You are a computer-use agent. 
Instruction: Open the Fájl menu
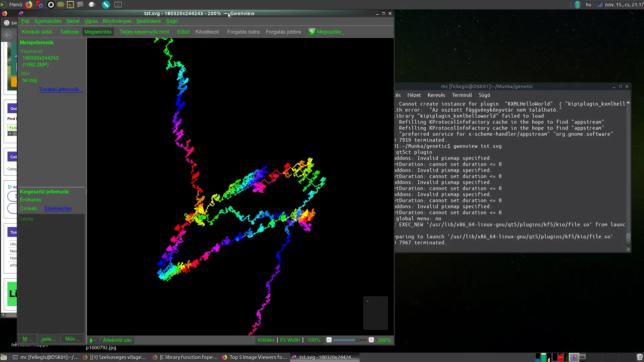coord(25,21)
